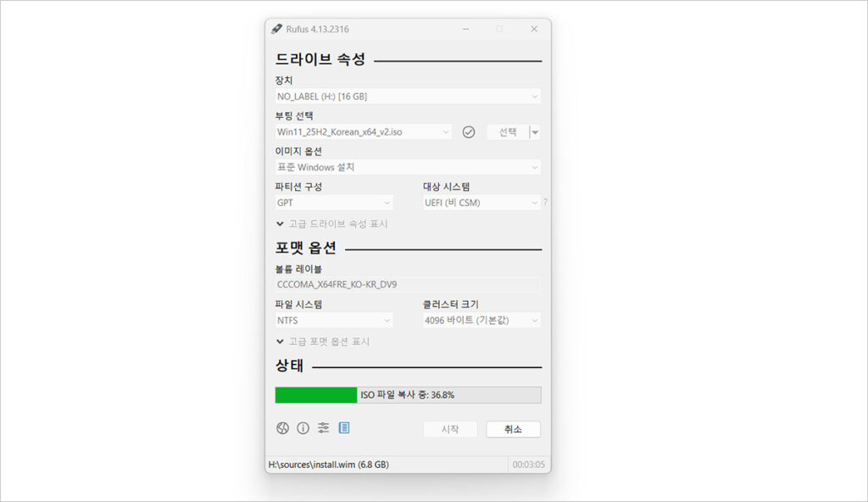The image size is (868, 502).
Task: Open the arrow beside the 선택 button
Action: point(535,132)
